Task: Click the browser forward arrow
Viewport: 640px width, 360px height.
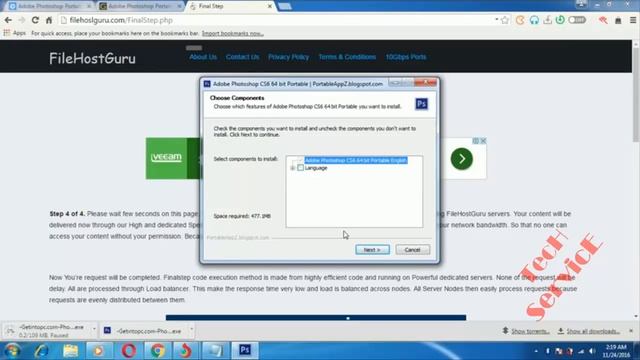Action: pyautogui.click(x=22, y=20)
